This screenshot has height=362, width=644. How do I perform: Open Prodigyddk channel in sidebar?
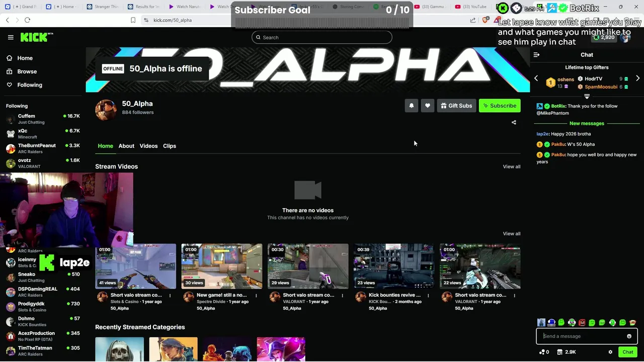click(43, 306)
